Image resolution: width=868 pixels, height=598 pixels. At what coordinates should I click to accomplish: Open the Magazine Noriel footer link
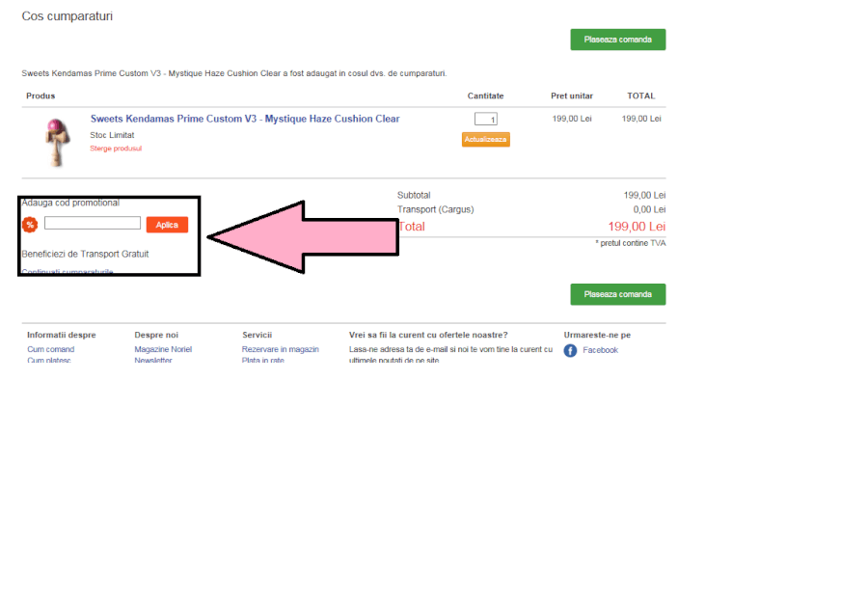click(x=163, y=349)
